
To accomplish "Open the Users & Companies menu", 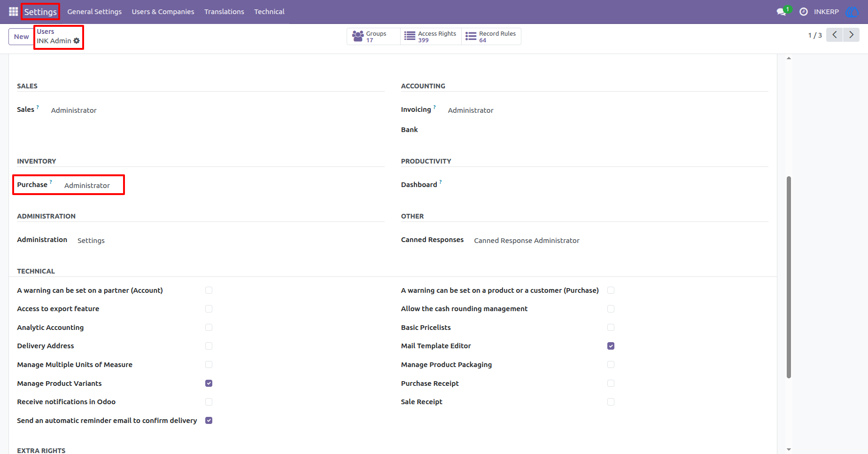I will click(163, 12).
